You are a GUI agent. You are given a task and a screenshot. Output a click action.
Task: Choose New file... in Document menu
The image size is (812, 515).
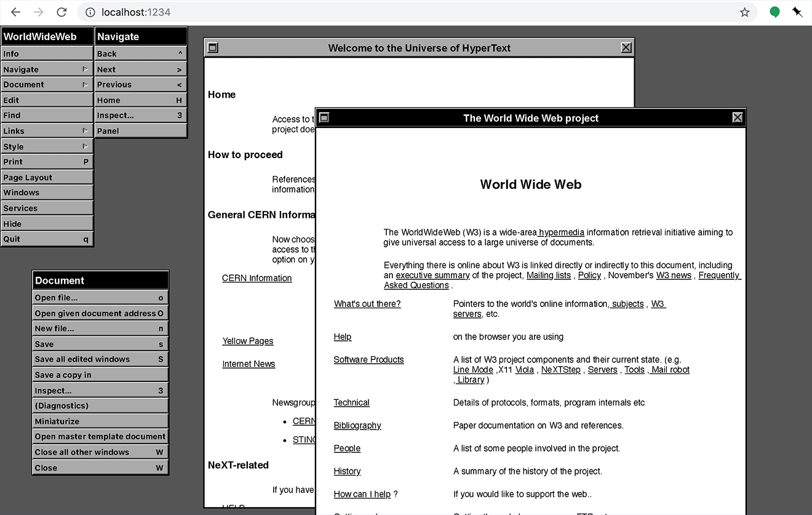click(x=100, y=329)
